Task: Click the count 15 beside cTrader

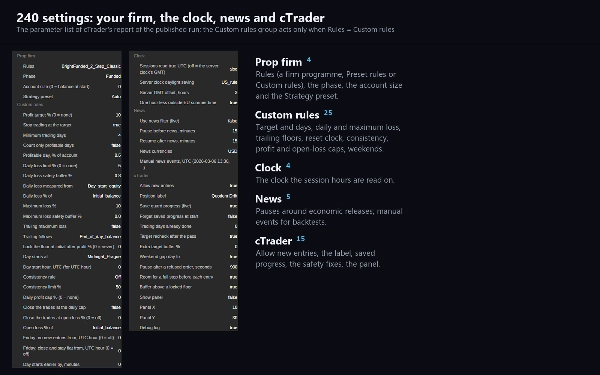Action: tap(301, 239)
